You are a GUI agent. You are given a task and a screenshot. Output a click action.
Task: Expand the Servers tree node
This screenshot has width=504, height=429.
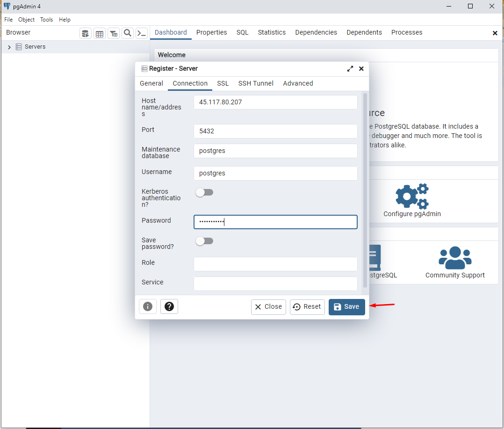pos(9,47)
